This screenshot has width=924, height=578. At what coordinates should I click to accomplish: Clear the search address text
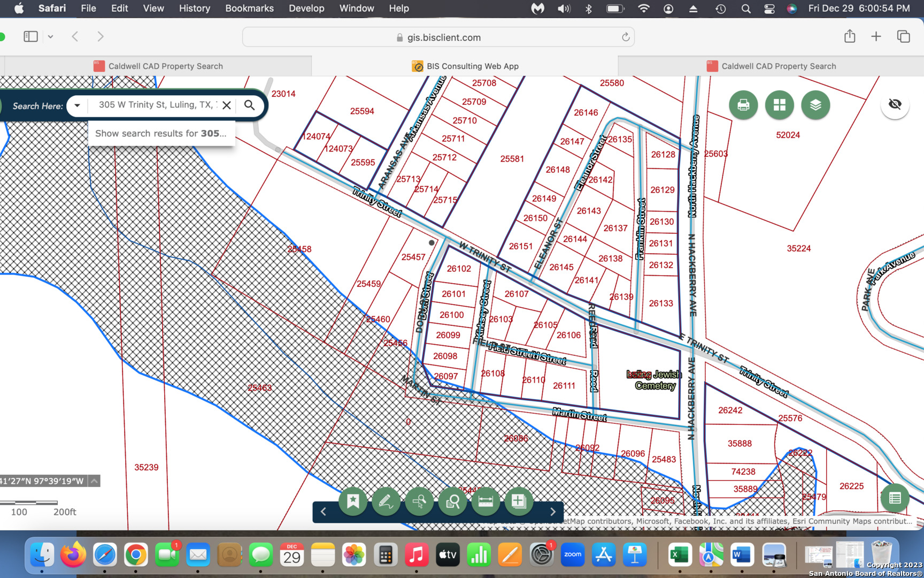pos(227,105)
